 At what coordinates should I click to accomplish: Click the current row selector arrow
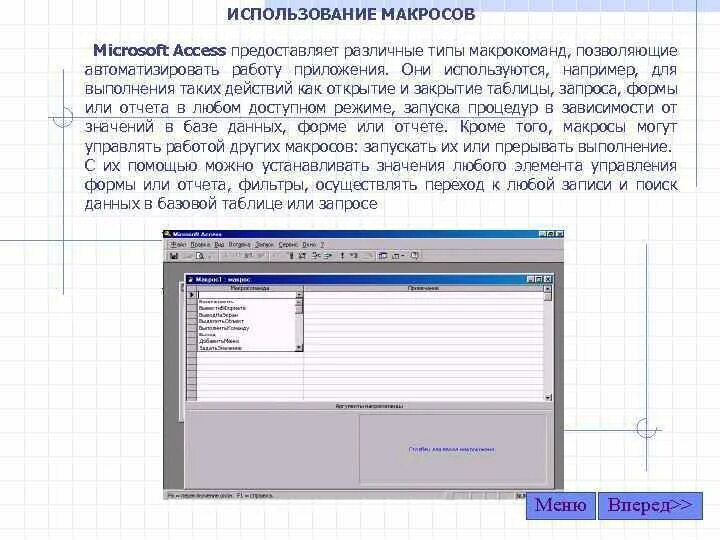[x=192, y=295]
